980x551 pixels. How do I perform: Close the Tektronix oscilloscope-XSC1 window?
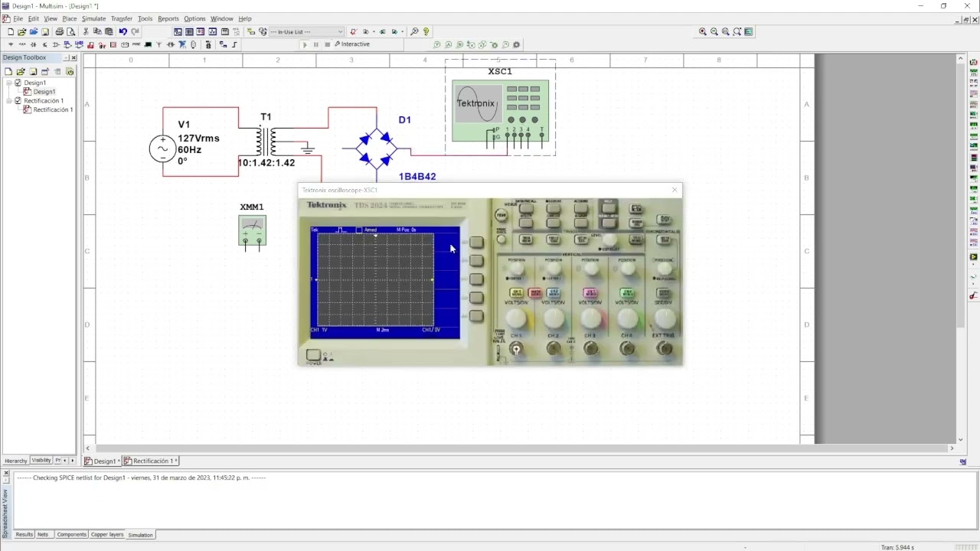click(675, 190)
